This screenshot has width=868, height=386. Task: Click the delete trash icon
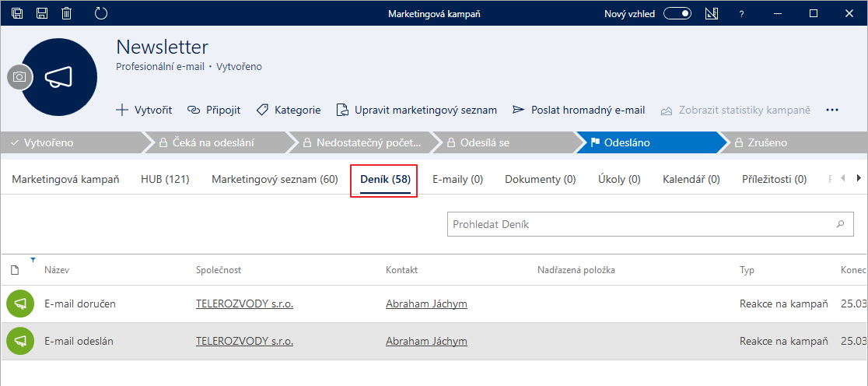[66, 13]
